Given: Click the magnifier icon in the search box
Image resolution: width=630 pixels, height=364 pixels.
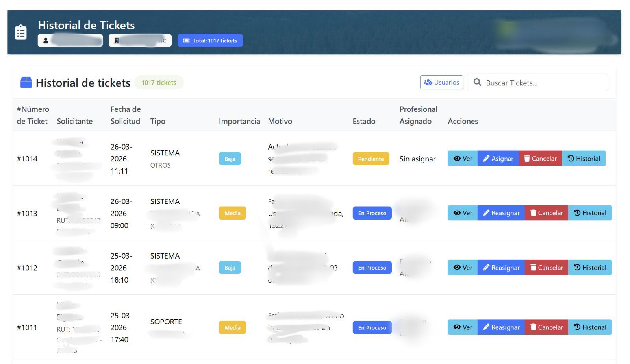Looking at the screenshot, I should [477, 82].
